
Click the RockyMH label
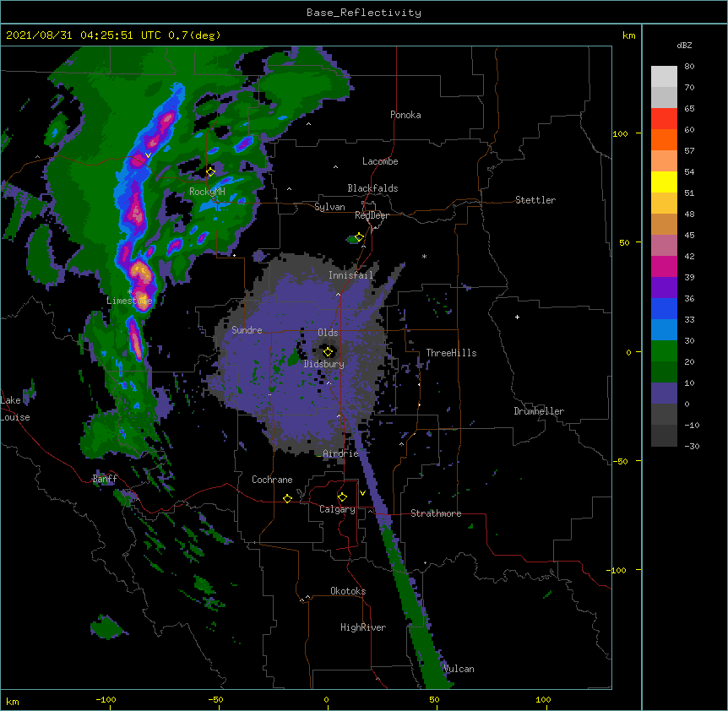coord(207,192)
